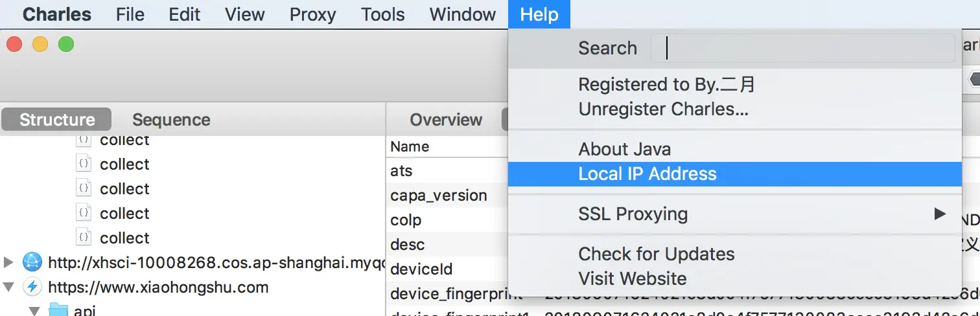This screenshot has width=980, height=316.
Task: Click the last collect JSON file icon
Action: (83, 237)
